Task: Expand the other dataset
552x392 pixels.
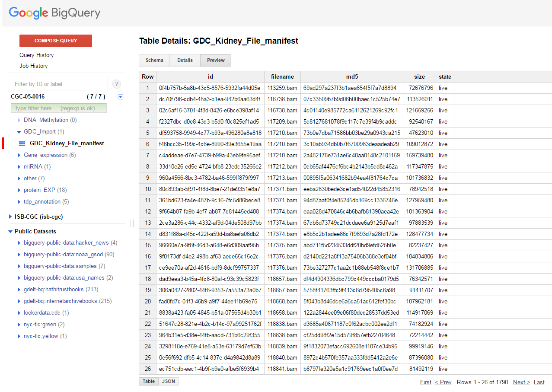Action: click(x=19, y=178)
